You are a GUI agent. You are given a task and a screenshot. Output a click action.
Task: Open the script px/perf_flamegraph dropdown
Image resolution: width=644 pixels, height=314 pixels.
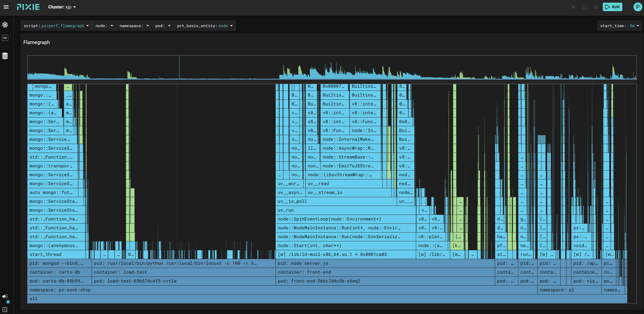(x=56, y=26)
